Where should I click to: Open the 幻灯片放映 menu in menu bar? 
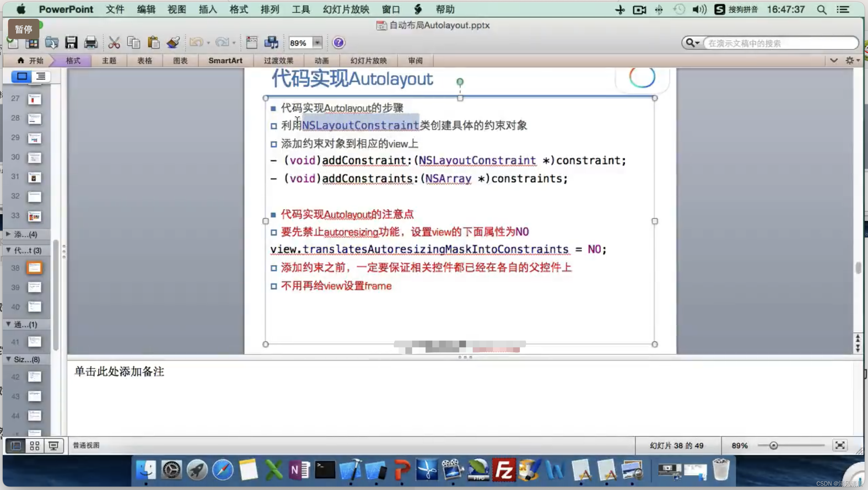point(346,9)
